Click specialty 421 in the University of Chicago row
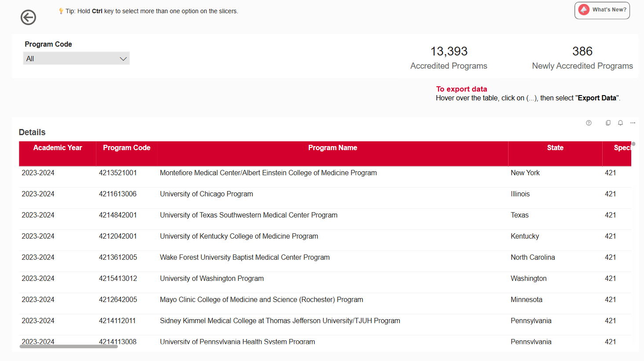Screen dimensions: 644x361 click(x=610, y=194)
